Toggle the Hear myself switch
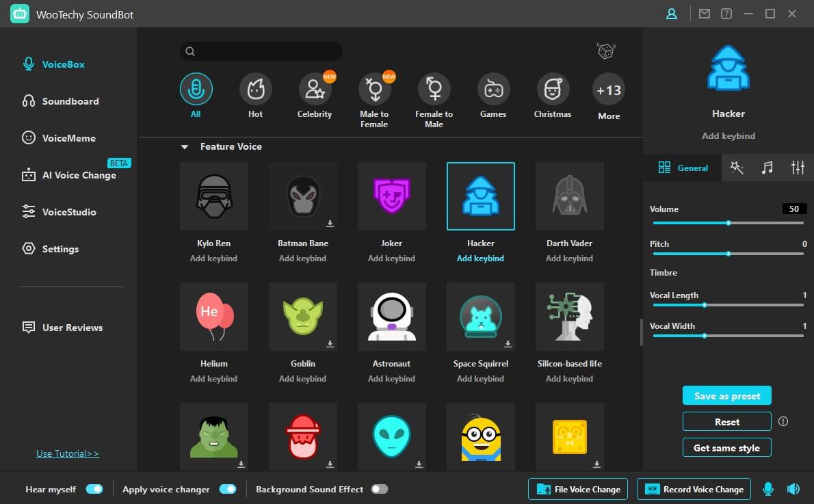The image size is (814, 504). (94, 489)
